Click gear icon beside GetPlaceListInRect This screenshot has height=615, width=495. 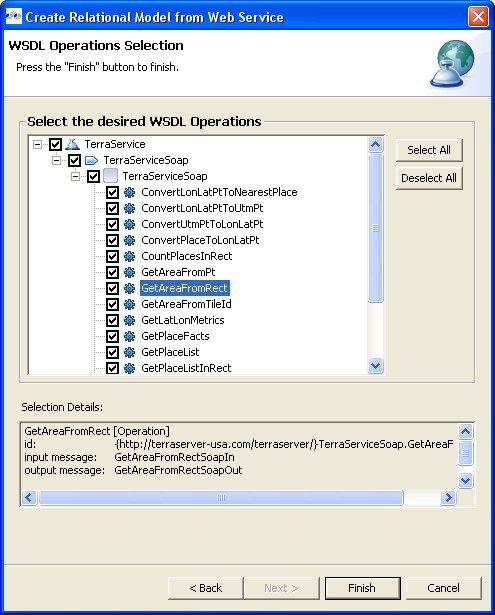(129, 368)
